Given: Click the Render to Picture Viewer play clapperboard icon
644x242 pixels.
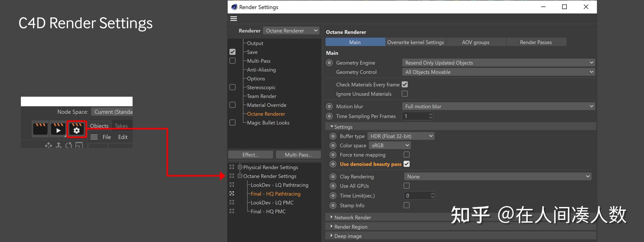Looking at the screenshot, I should tap(58, 129).
